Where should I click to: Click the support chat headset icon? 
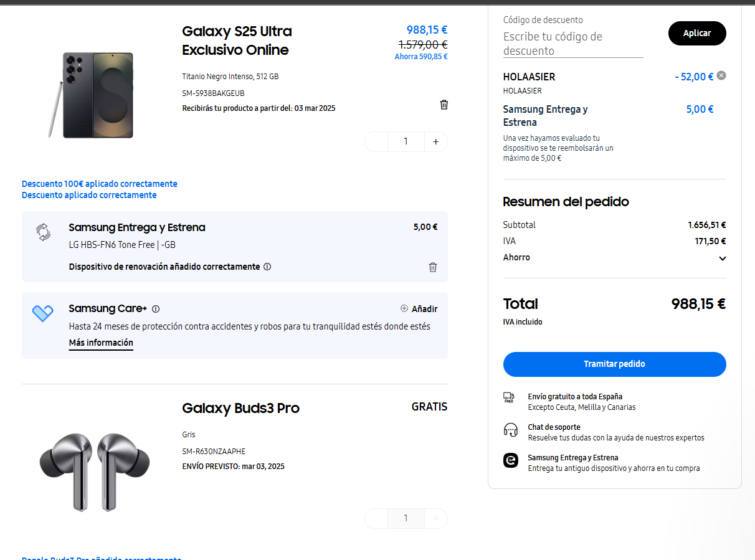(510, 430)
